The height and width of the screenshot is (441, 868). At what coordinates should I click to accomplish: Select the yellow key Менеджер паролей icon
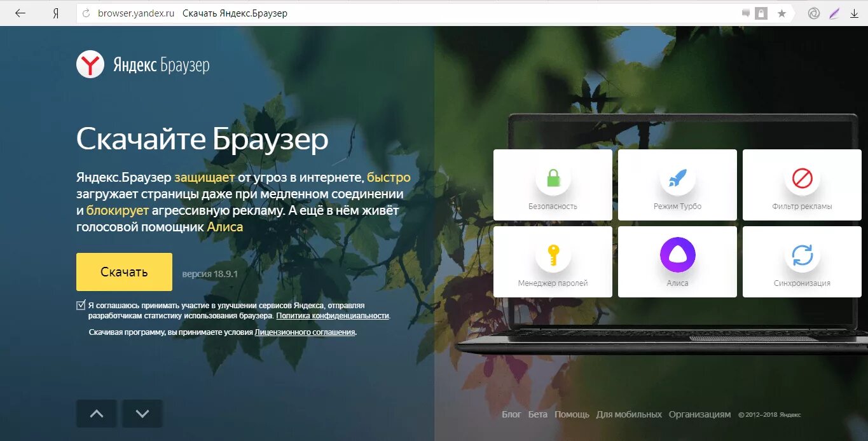coord(553,255)
